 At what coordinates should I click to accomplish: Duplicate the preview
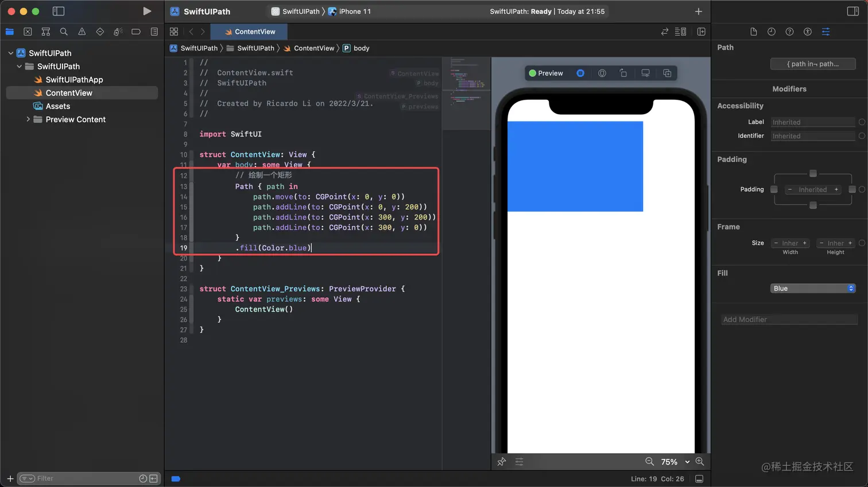coord(667,73)
